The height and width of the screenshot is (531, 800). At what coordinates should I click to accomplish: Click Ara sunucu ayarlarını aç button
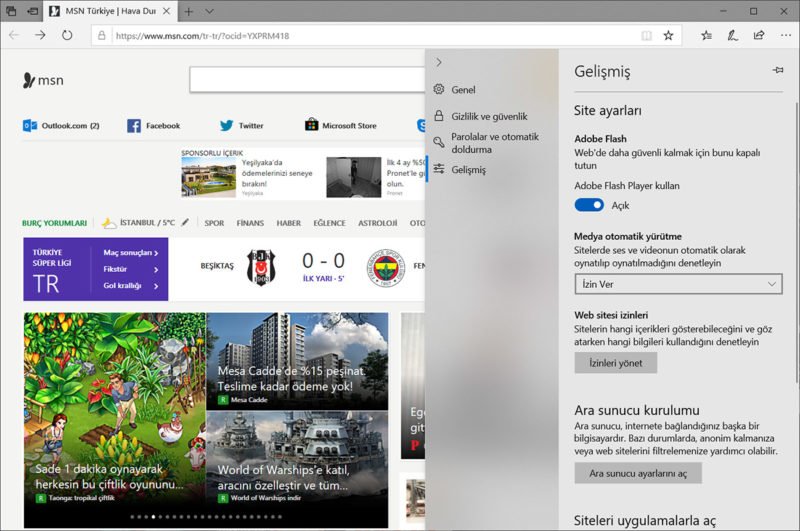tap(638, 473)
